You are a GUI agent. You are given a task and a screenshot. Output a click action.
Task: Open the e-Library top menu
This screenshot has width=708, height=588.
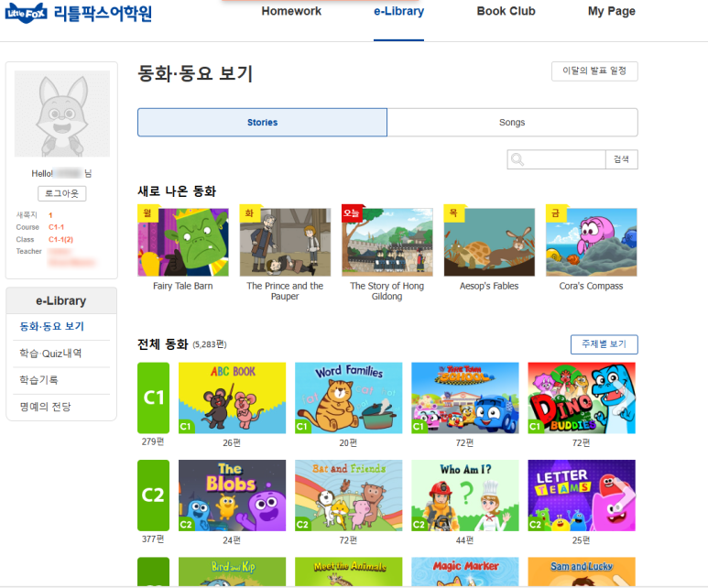pos(398,11)
